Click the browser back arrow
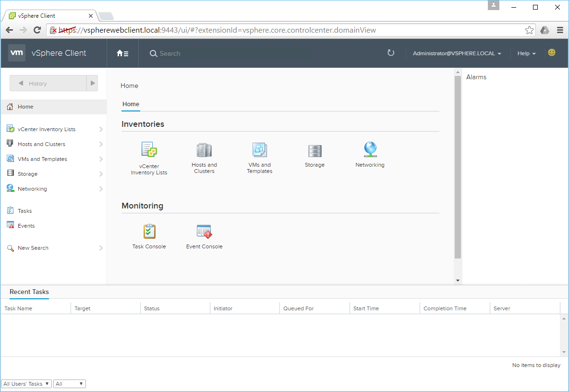Screen dimensions: 569x392 click(x=10, y=30)
